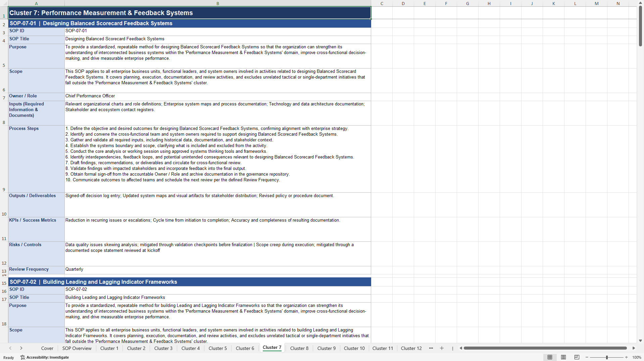The image size is (644, 361).
Task: Select the Cluster 7 title cell
Action: click(x=190, y=13)
